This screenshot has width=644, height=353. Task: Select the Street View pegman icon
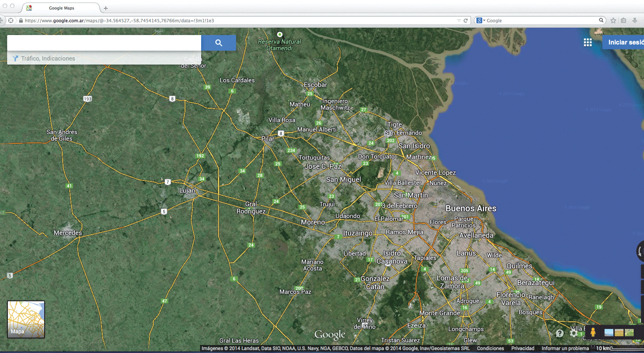click(593, 332)
